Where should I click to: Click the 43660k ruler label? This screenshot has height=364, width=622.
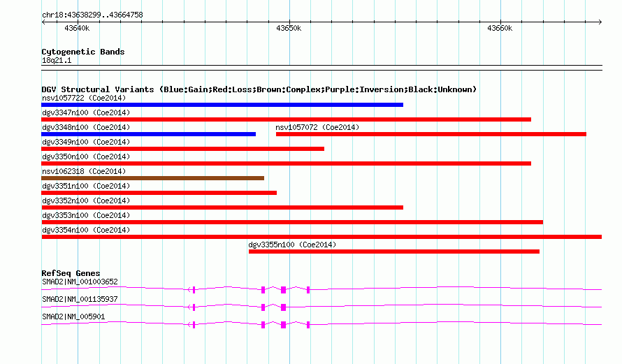tap(500, 28)
